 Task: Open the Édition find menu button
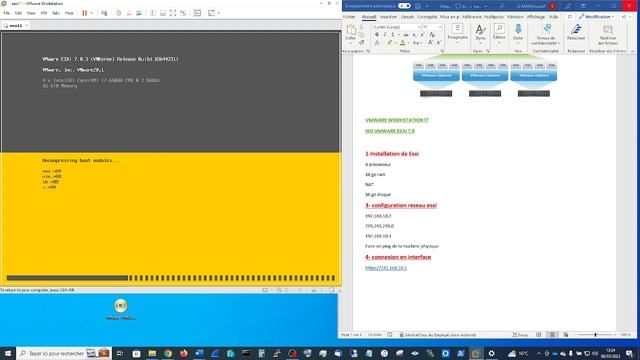(x=499, y=33)
